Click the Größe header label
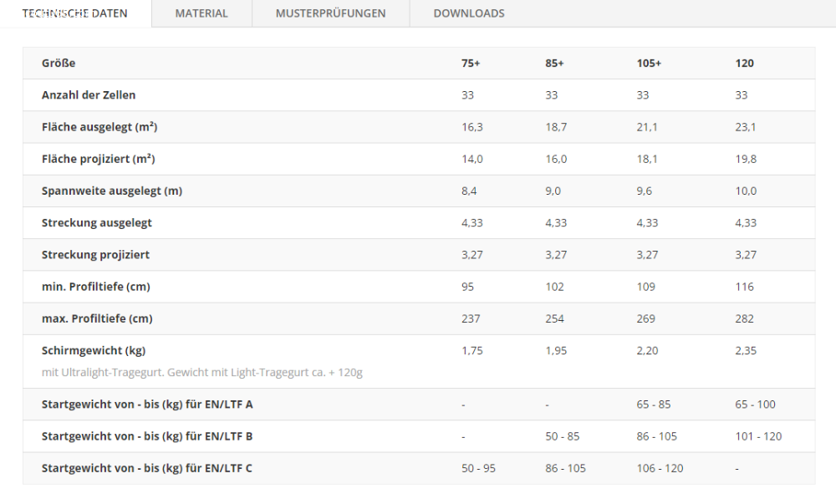Screen dimensions: 836x504 59,64
